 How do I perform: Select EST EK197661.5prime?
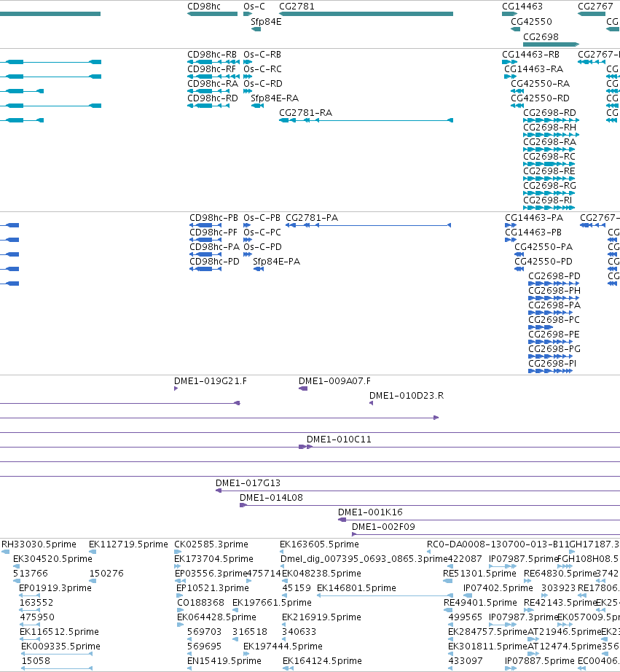click(272, 603)
